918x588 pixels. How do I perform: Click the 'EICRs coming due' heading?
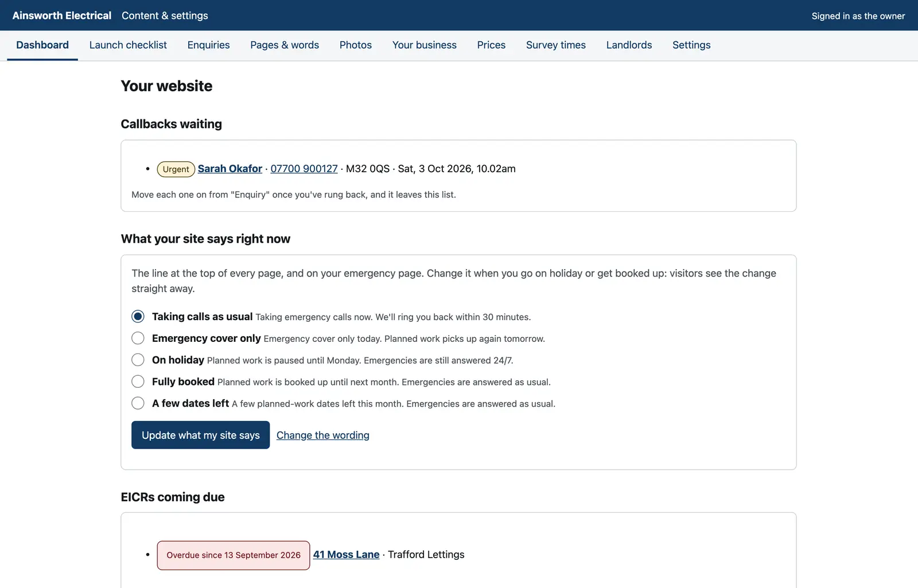173,497
